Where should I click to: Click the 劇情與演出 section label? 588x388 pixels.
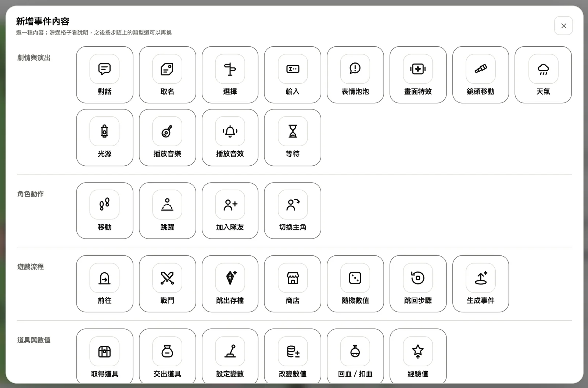click(34, 58)
